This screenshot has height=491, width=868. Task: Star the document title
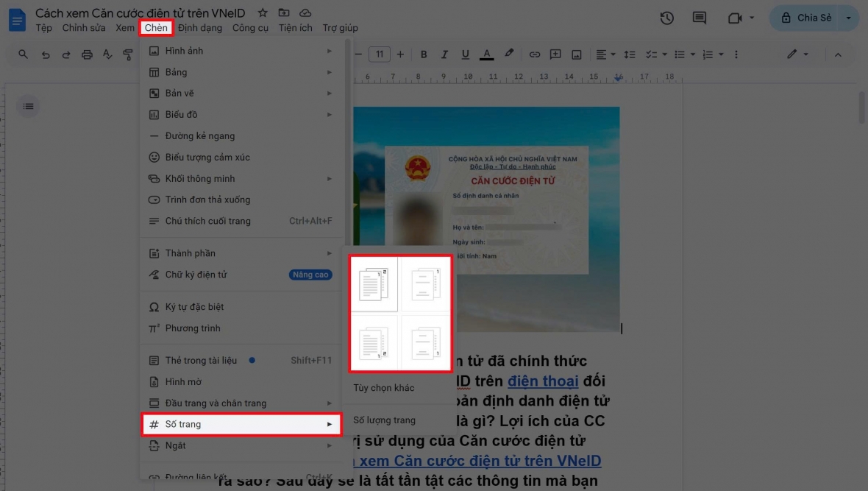(263, 13)
